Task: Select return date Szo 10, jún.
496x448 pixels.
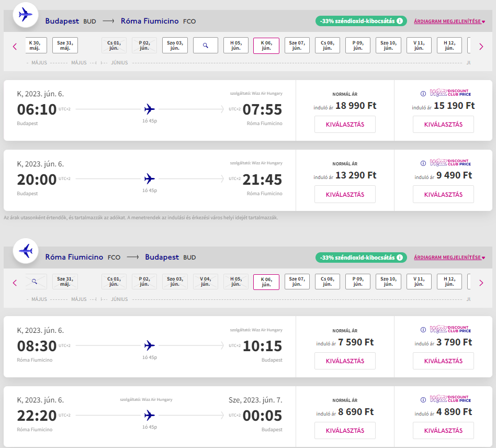Action: tap(388, 282)
